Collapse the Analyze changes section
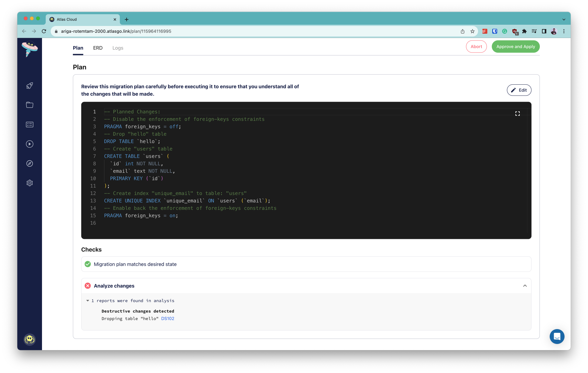 pyautogui.click(x=525, y=286)
